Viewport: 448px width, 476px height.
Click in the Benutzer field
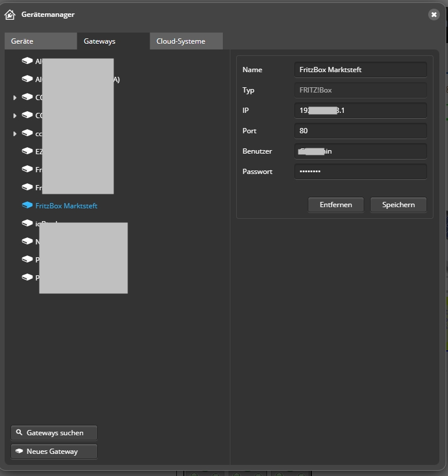click(361, 151)
